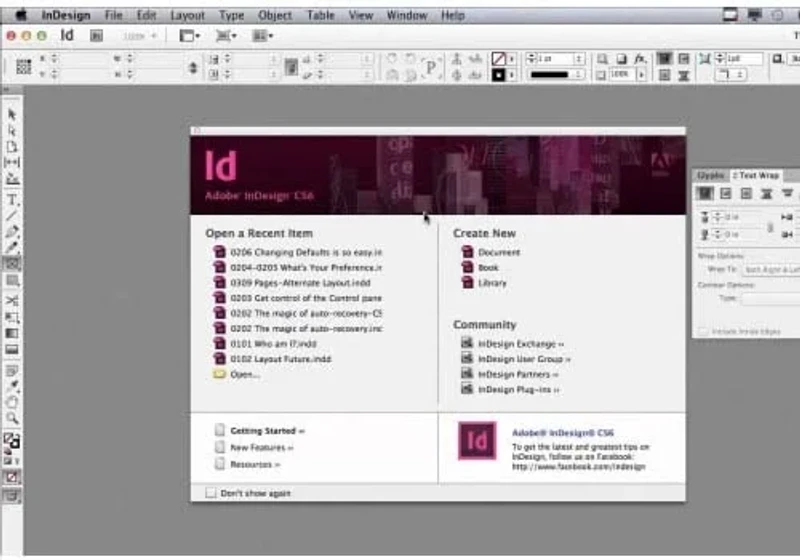Click the black stroke swatch in Control panel
This screenshot has height=560, width=800.
pos(498,75)
